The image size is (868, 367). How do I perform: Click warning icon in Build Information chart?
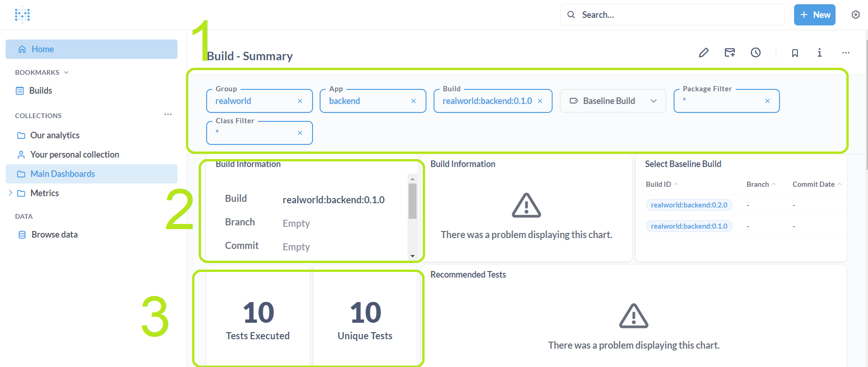coord(527,205)
